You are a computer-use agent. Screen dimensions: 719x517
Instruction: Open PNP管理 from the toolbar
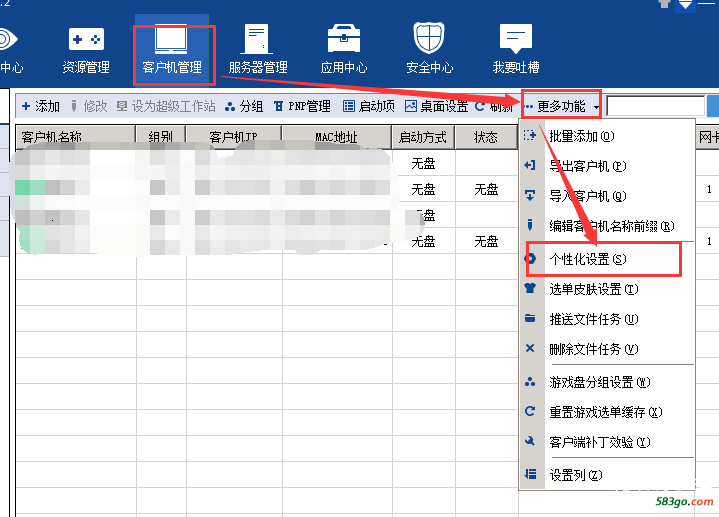point(302,106)
